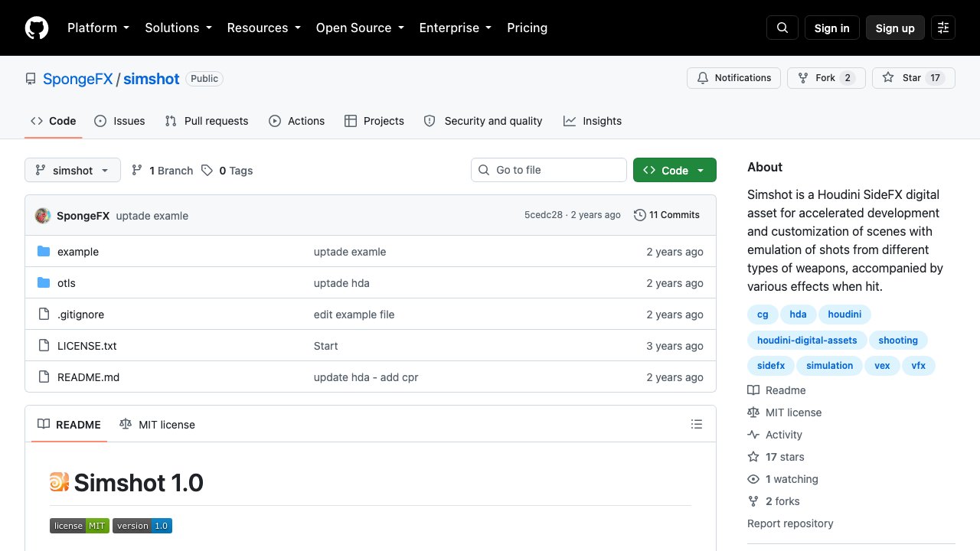980x551 pixels.
Task: Open the green Code dropdown
Action: pyautogui.click(x=675, y=170)
